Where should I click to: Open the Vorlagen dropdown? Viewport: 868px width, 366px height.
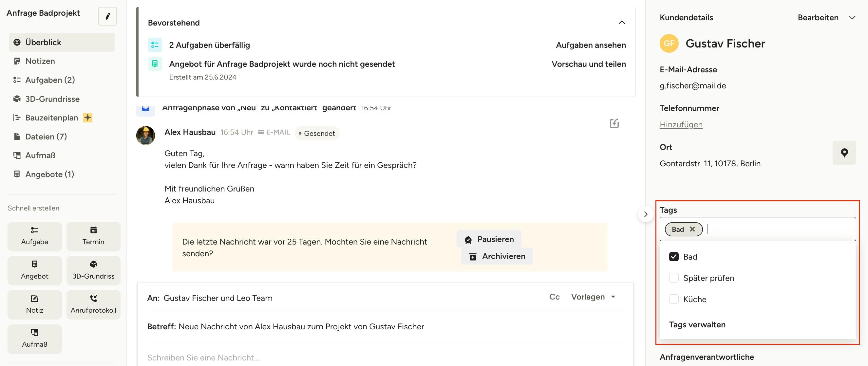click(x=594, y=297)
